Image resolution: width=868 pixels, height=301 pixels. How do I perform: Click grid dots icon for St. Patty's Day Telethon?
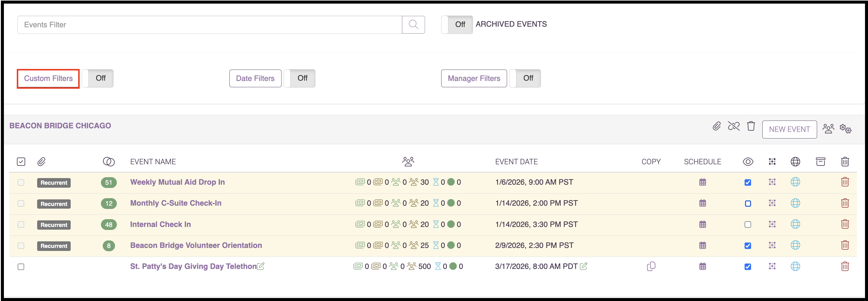[x=772, y=266]
